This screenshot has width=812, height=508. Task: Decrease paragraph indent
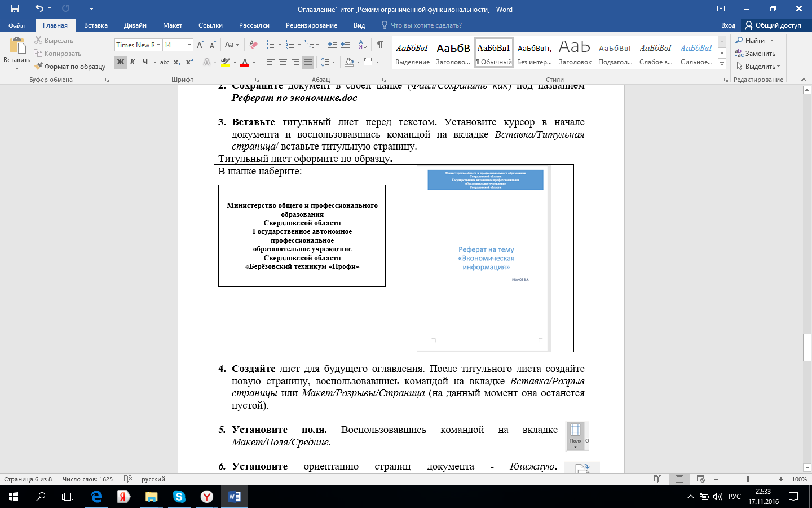tap(333, 45)
